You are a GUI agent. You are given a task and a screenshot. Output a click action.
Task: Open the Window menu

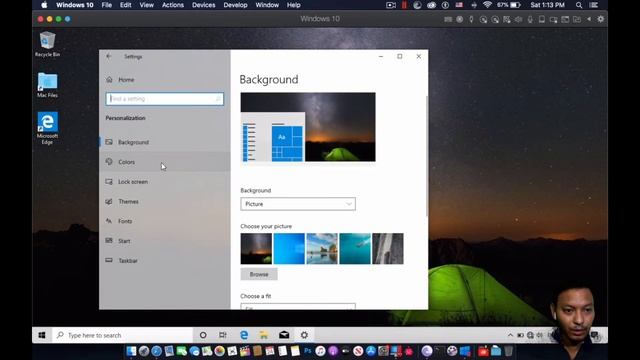coord(267,5)
